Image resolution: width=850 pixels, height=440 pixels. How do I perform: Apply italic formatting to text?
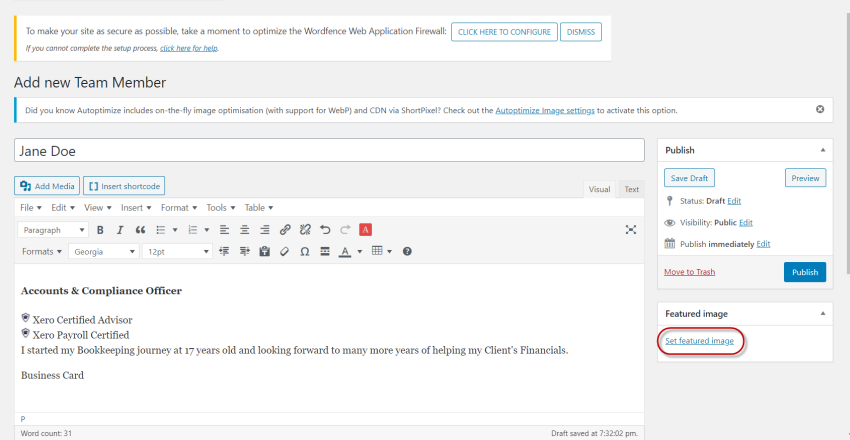(x=119, y=230)
